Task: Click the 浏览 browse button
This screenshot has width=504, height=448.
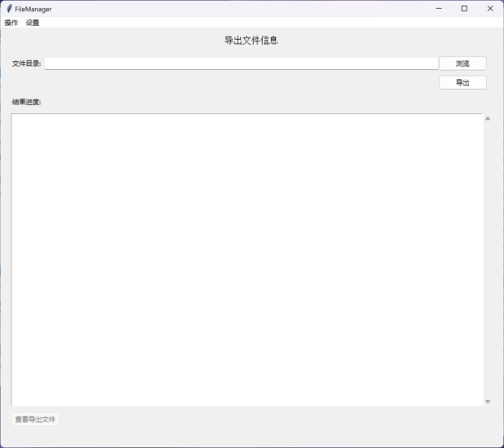Action: click(462, 64)
